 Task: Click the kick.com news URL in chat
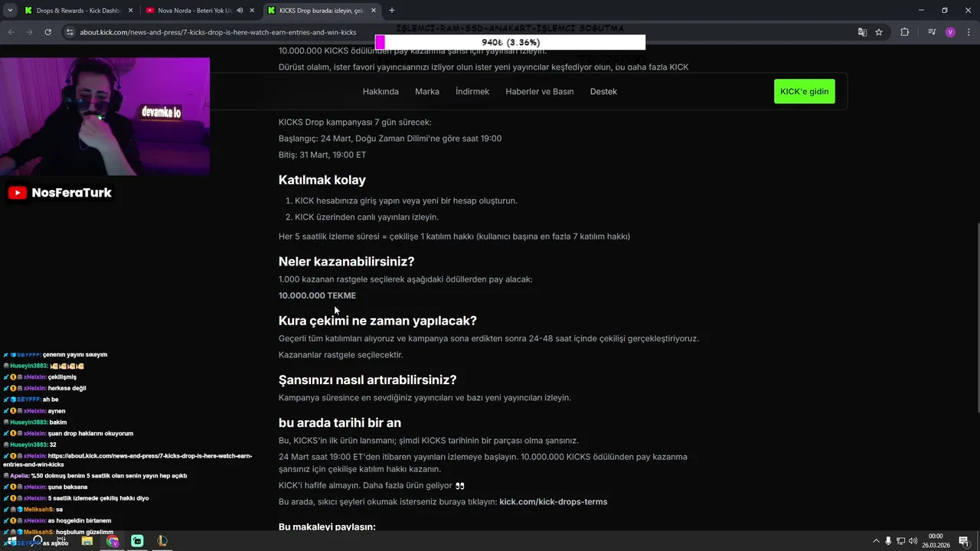(x=127, y=460)
